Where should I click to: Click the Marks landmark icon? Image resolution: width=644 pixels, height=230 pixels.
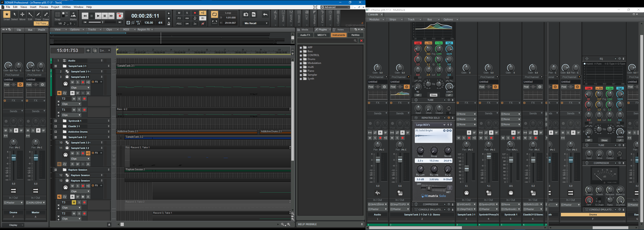(73, 15)
